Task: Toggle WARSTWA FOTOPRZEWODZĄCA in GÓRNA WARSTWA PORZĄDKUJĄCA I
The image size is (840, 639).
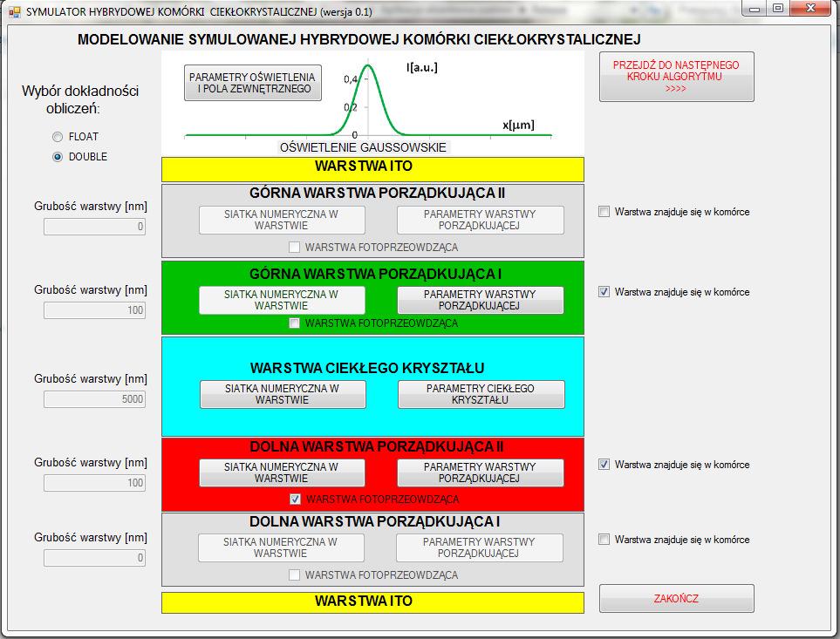Action: pos(294,323)
